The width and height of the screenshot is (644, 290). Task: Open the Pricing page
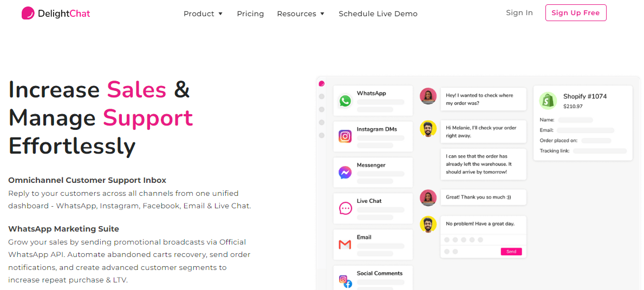click(x=250, y=14)
